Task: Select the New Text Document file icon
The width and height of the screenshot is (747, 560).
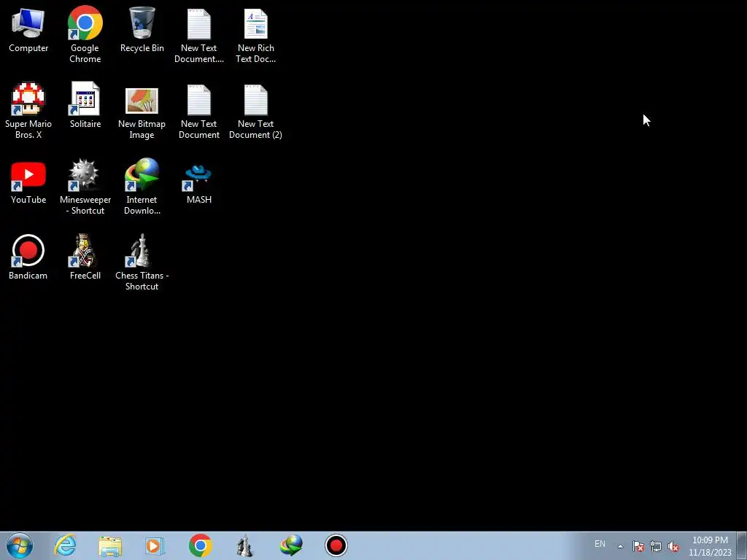Action: (x=198, y=112)
